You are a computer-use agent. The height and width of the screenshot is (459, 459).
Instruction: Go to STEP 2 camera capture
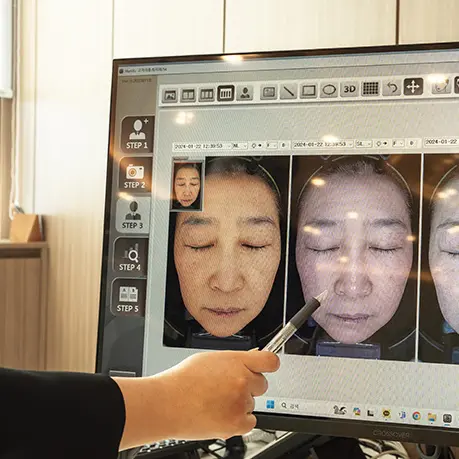(x=135, y=175)
